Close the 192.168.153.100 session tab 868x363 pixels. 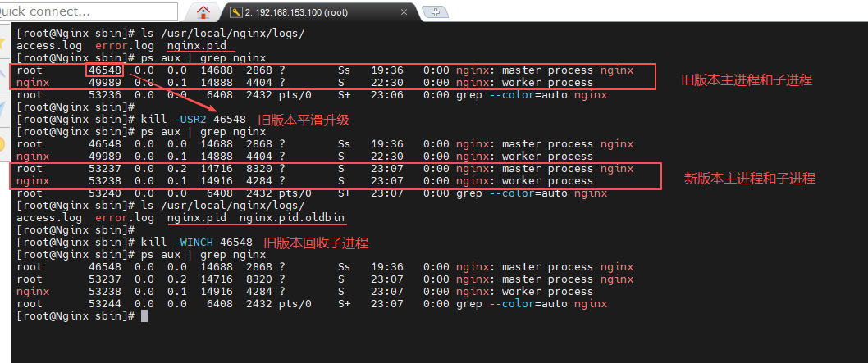click(404, 12)
